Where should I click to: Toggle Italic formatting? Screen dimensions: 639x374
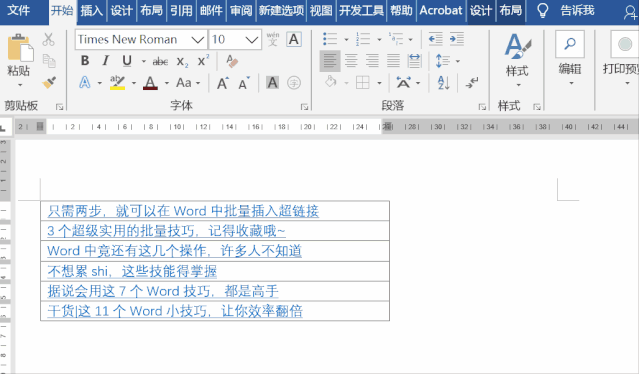tap(106, 61)
